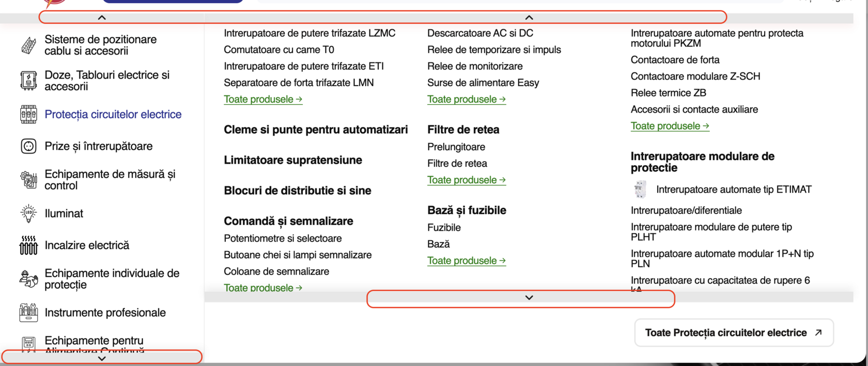Open Intrerupatoare automate pentru protecta motorului PKZM
868x366 pixels.
coord(717,38)
